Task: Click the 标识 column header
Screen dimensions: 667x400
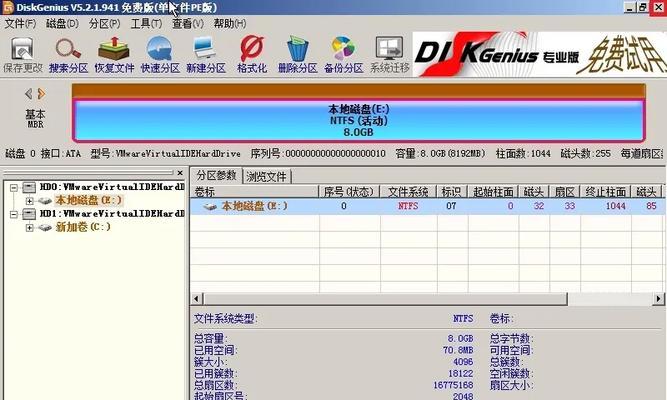Action: [452, 192]
